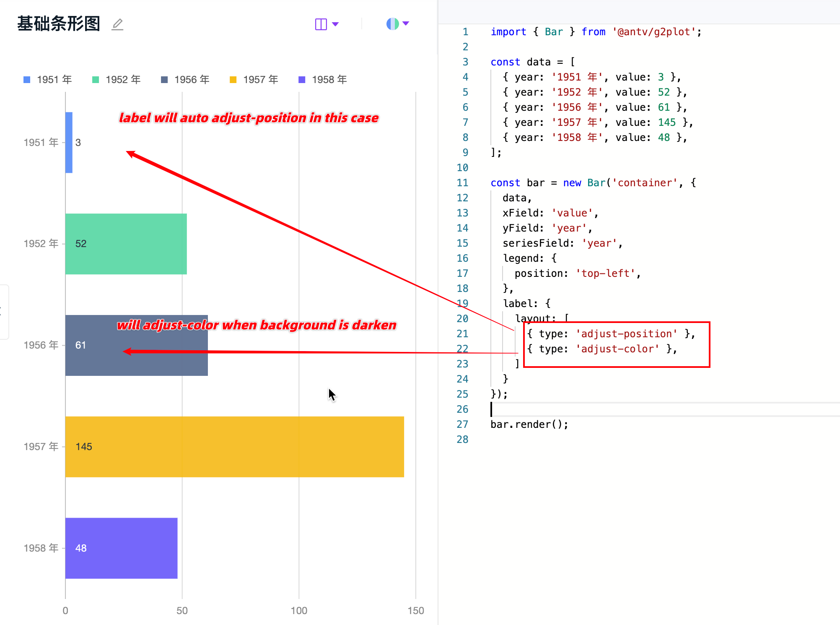Image resolution: width=840 pixels, height=625 pixels.
Task: Click the blue legend square for 1951 年
Action: [27, 79]
